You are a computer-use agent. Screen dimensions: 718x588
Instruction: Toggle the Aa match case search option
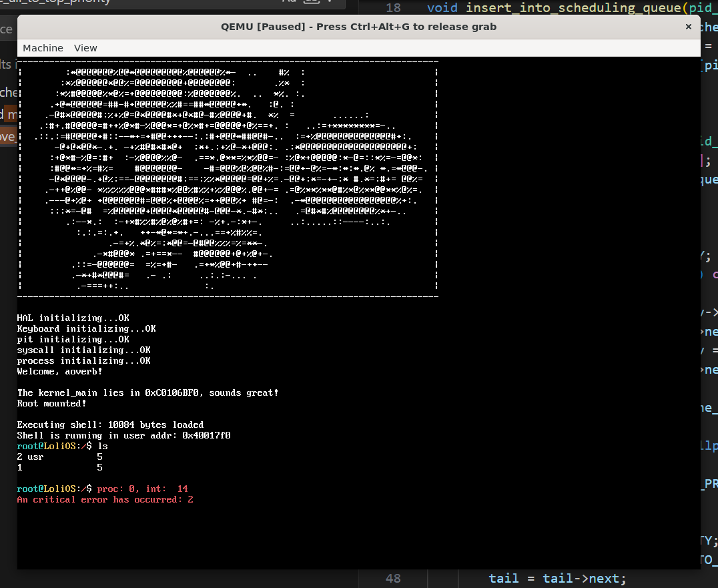coord(289,2)
